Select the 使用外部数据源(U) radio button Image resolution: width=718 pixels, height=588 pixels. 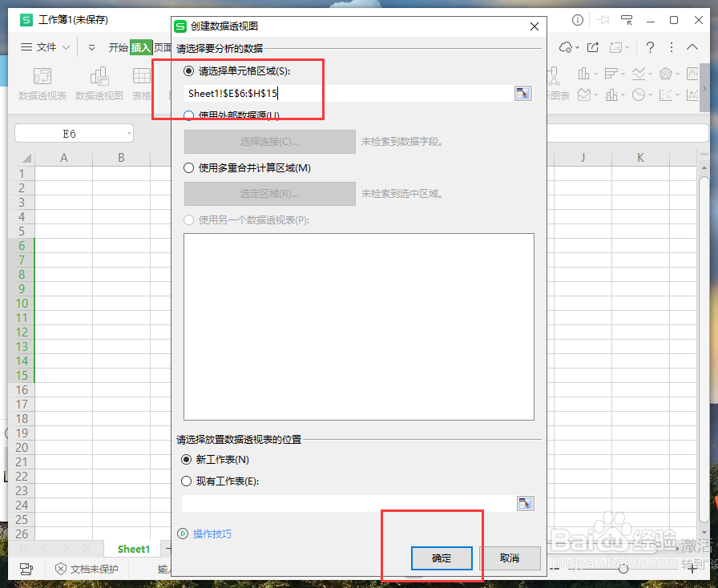coord(188,115)
